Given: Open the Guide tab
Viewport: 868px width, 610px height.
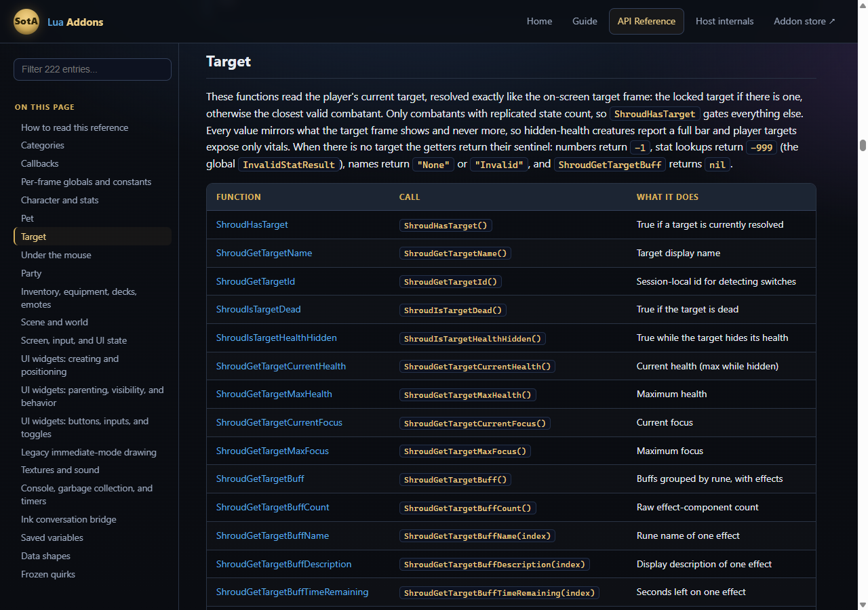Looking at the screenshot, I should (585, 21).
